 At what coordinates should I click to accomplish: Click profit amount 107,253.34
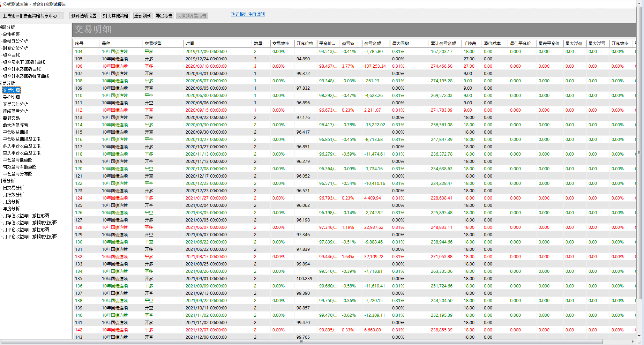375,66
